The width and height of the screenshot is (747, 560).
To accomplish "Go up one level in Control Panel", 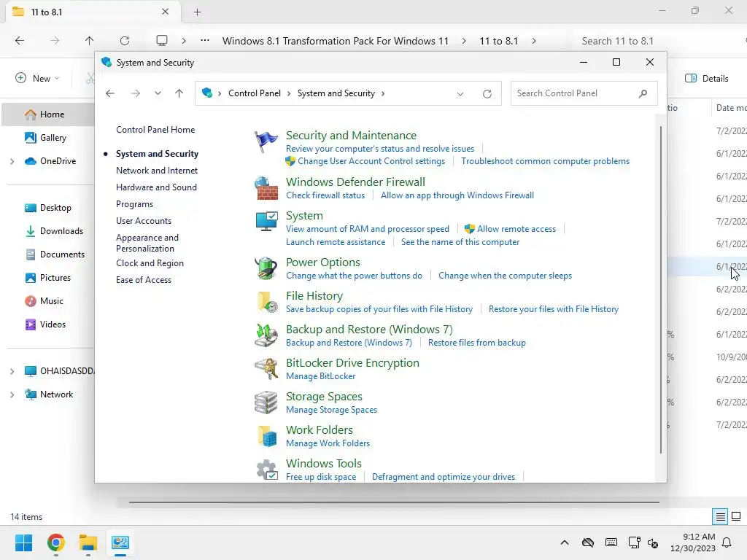I will [179, 93].
